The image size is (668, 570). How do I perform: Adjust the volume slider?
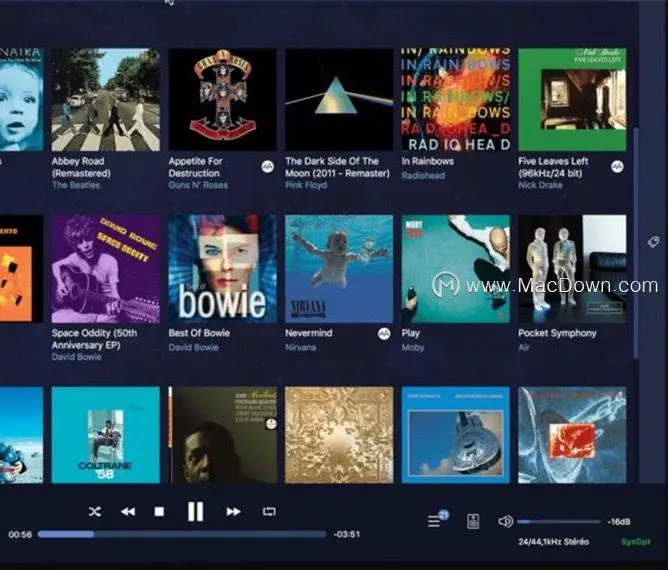[559, 521]
